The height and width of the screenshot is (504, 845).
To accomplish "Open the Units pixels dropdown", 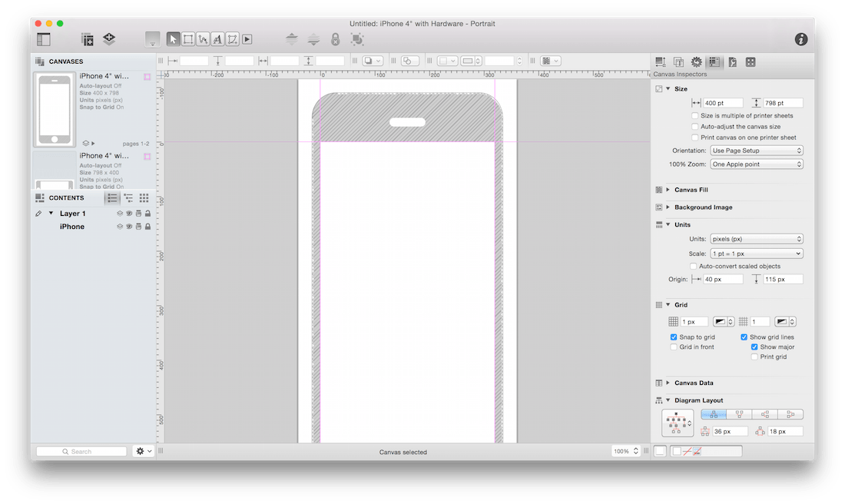I will [756, 239].
